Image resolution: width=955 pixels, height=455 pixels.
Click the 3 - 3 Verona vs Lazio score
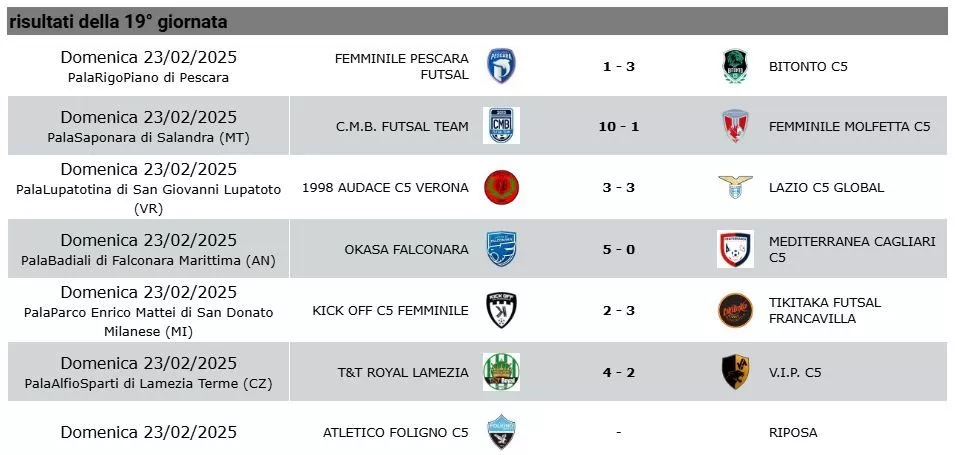(x=619, y=188)
